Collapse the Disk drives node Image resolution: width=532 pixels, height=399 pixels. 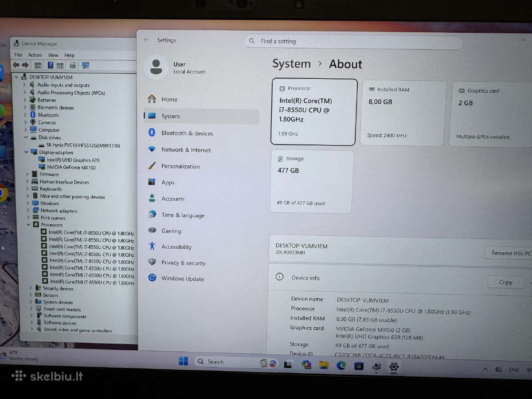tap(25, 137)
